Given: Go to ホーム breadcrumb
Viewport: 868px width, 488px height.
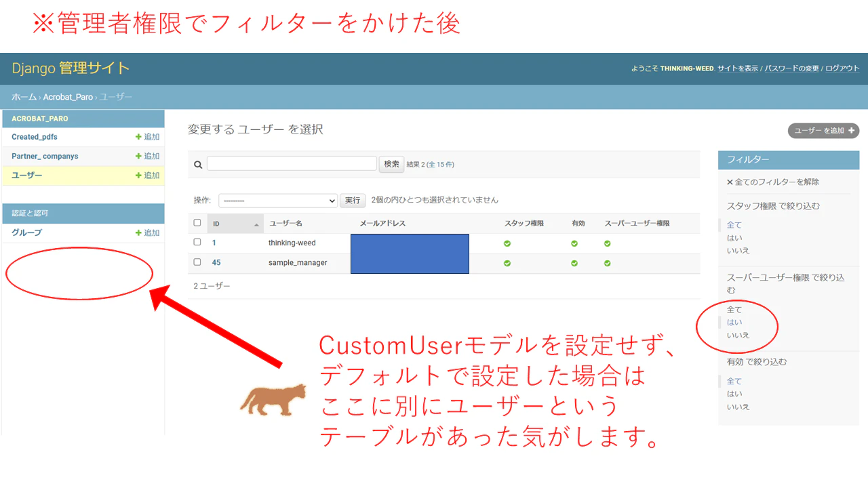Looking at the screenshot, I should (x=24, y=97).
